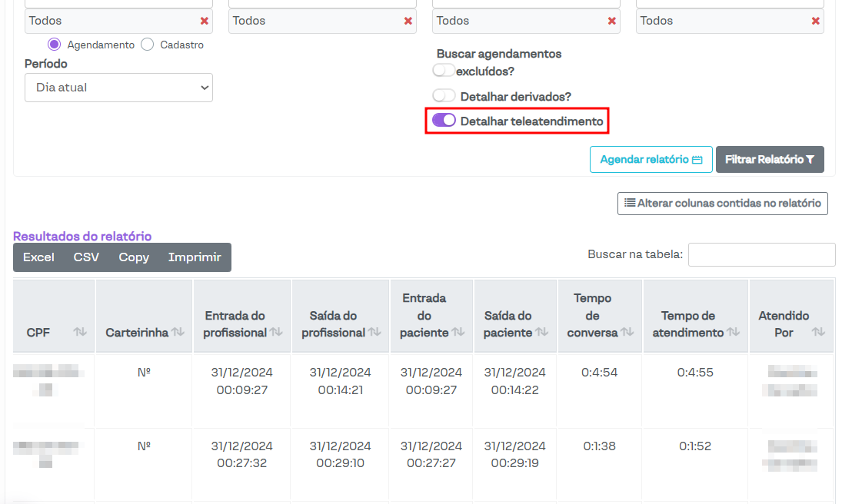The width and height of the screenshot is (842, 504).
Task: Disable the Detalhar teleatendimento switch
Action: (444, 121)
